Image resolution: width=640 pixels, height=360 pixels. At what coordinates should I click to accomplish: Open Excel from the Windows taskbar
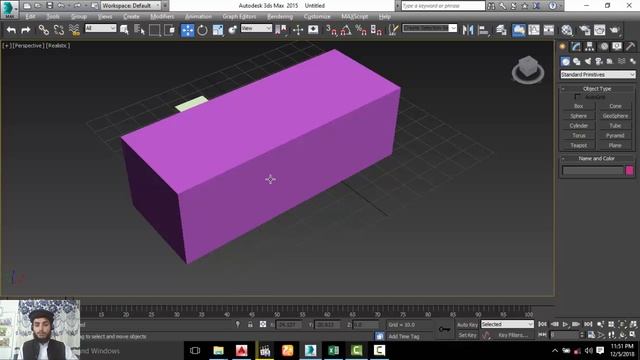point(333,350)
